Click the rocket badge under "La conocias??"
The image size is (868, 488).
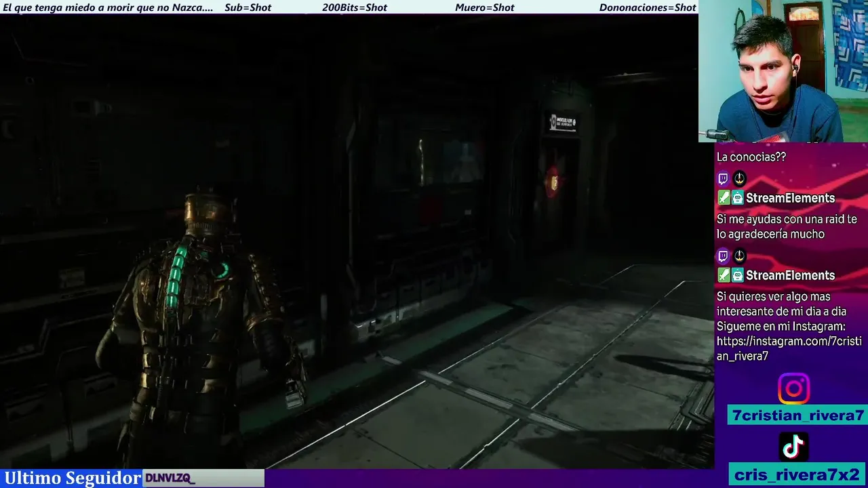[739, 179]
